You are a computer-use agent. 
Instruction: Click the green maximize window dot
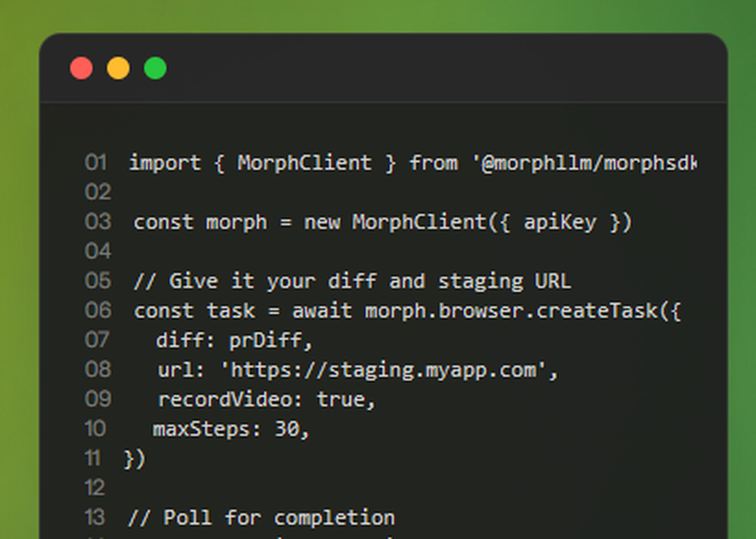pos(155,69)
